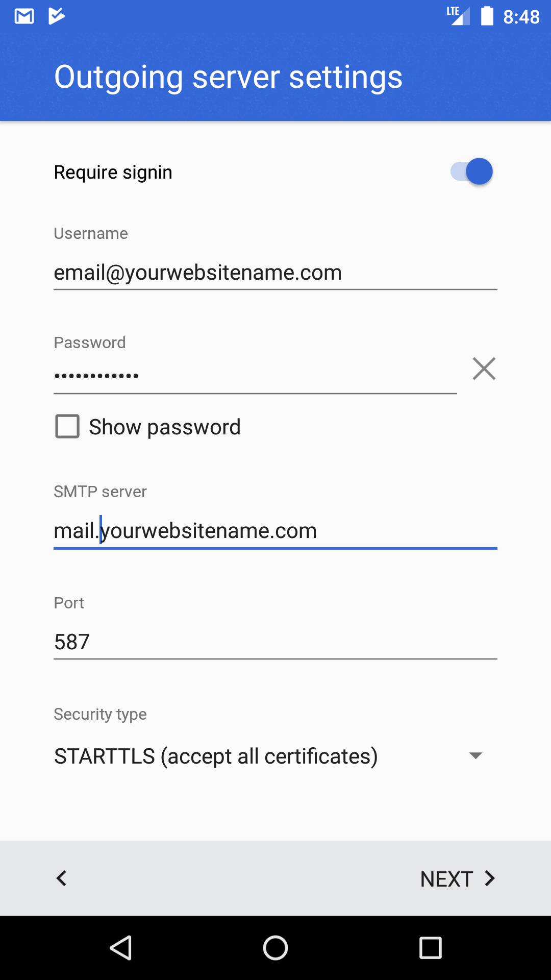Edit the SMTP server address field
Image resolution: width=551 pixels, height=980 pixels.
click(x=275, y=531)
